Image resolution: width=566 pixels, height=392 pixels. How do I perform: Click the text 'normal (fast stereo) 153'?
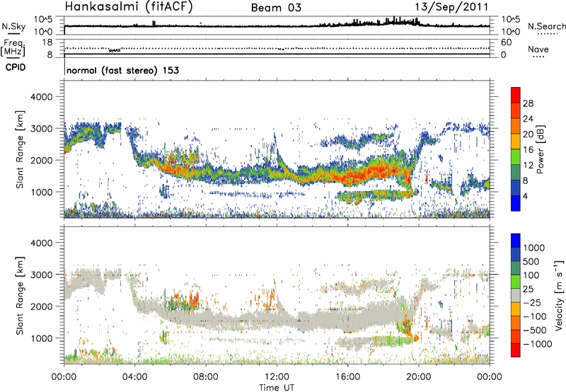point(122,70)
